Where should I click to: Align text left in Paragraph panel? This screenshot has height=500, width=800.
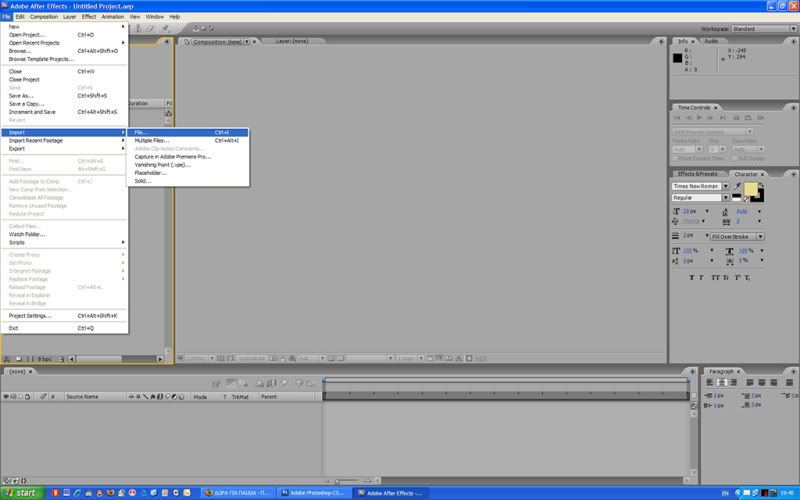[x=710, y=382]
